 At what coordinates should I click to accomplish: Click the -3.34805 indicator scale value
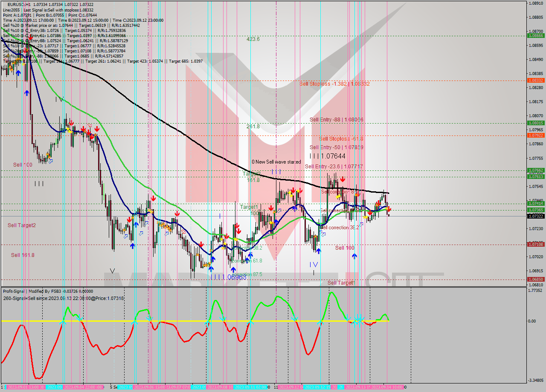tap(537, 380)
